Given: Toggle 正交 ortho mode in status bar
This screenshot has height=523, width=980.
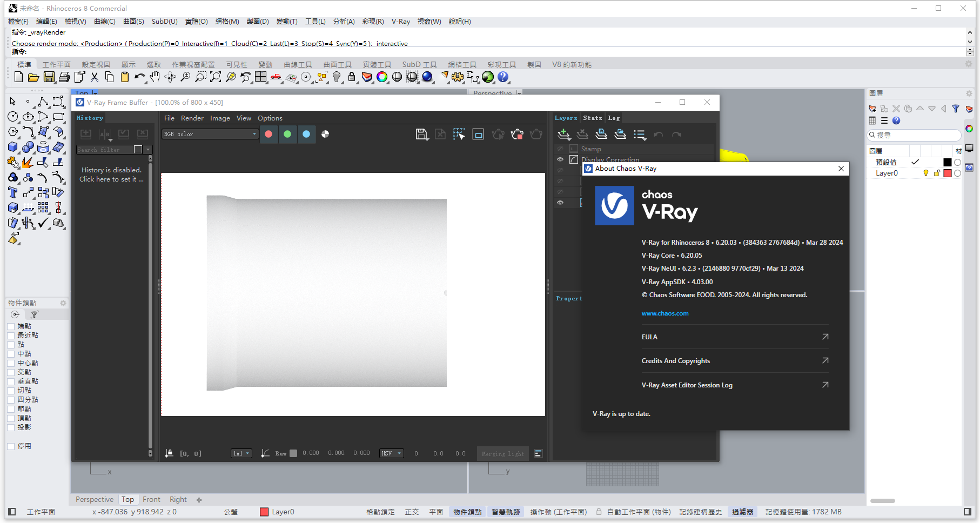Looking at the screenshot, I should (412, 512).
